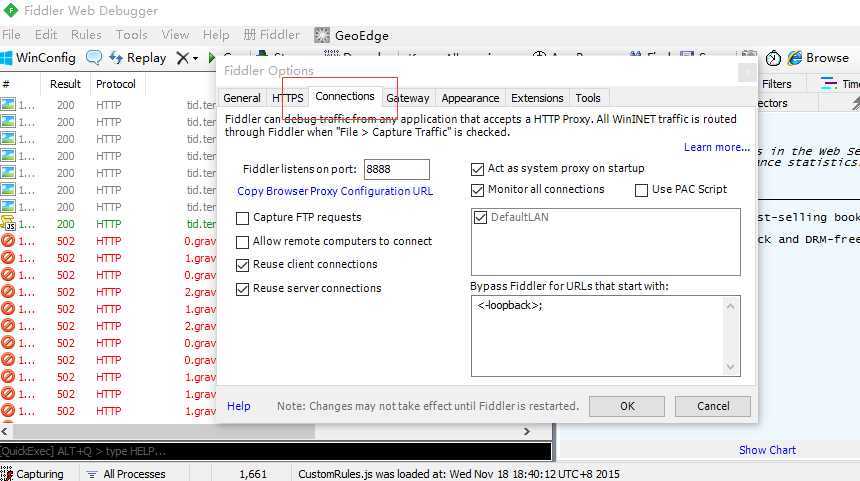Click the Remove X toolbar icon

tap(183, 58)
